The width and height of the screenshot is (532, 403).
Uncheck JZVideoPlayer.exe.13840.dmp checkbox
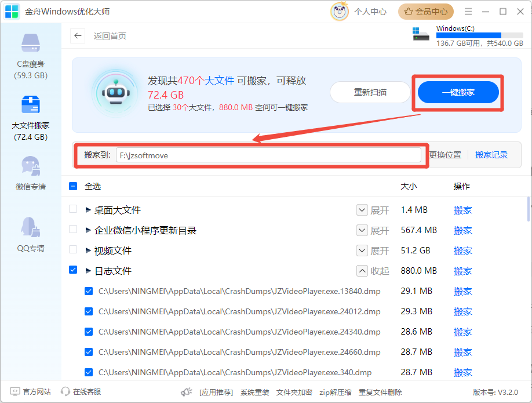(89, 291)
